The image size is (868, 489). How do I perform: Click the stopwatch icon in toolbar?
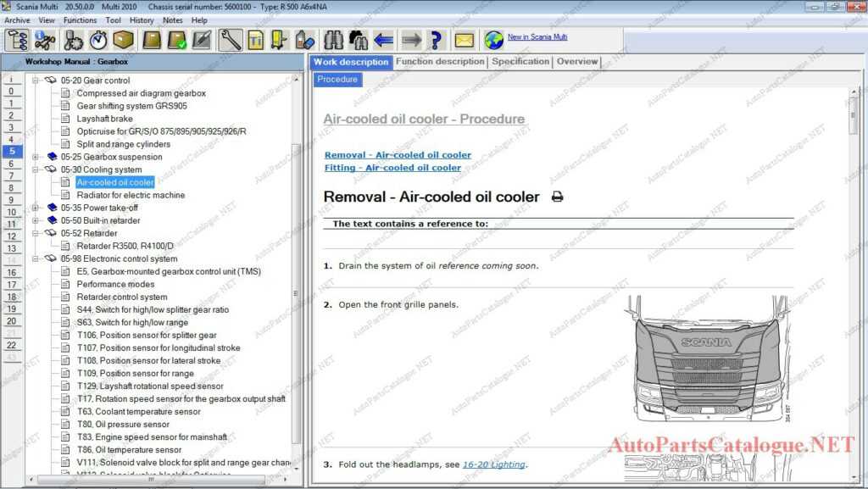coord(98,40)
